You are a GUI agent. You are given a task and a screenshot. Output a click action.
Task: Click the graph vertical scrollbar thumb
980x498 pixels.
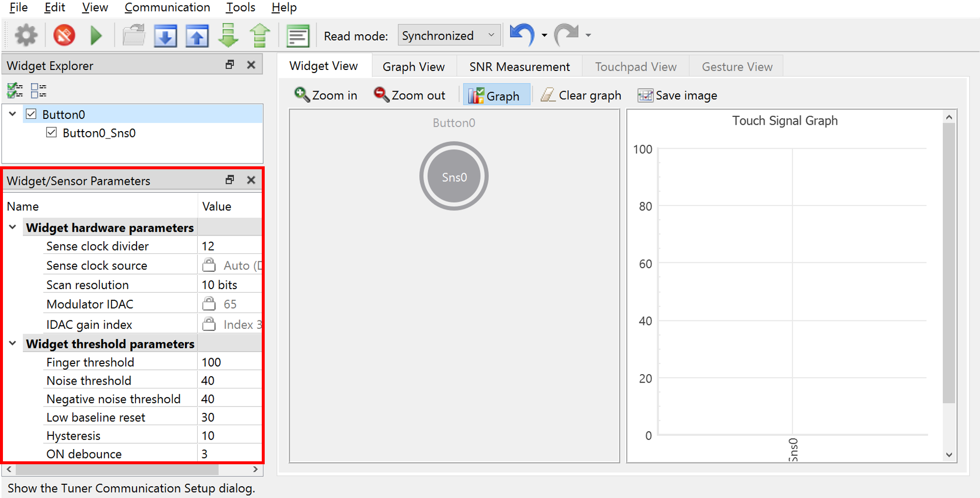(x=949, y=263)
